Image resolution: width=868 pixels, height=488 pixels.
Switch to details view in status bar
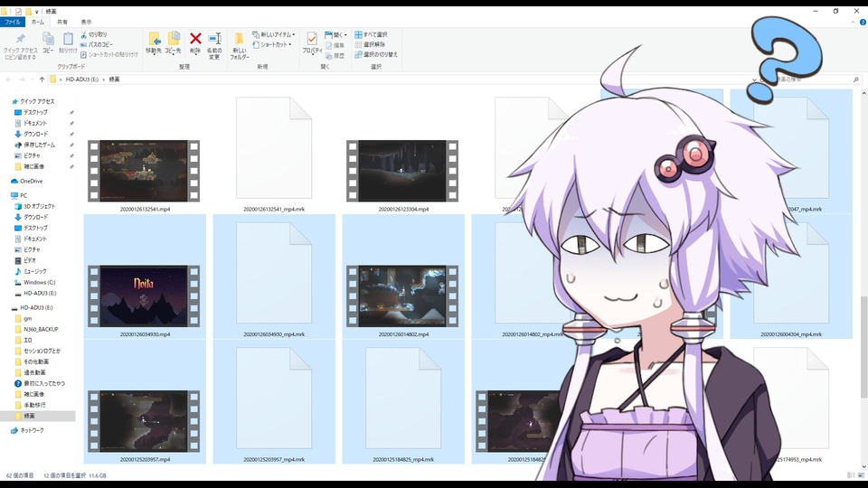[850, 475]
